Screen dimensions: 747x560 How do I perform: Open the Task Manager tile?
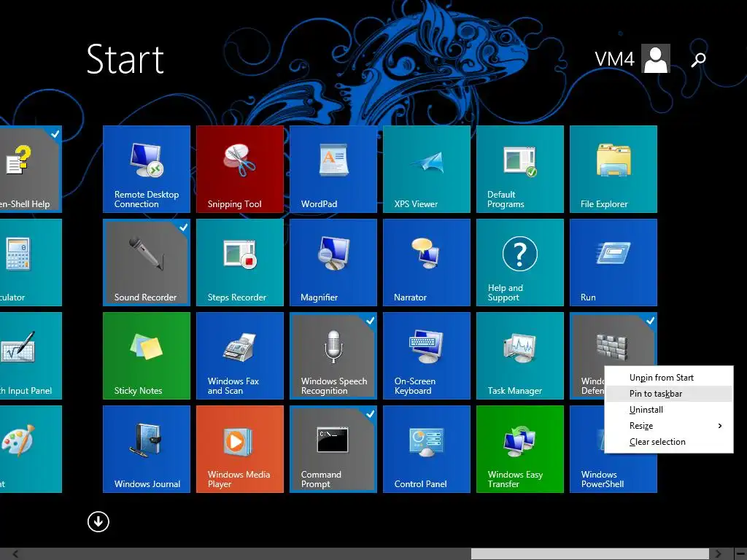point(519,356)
